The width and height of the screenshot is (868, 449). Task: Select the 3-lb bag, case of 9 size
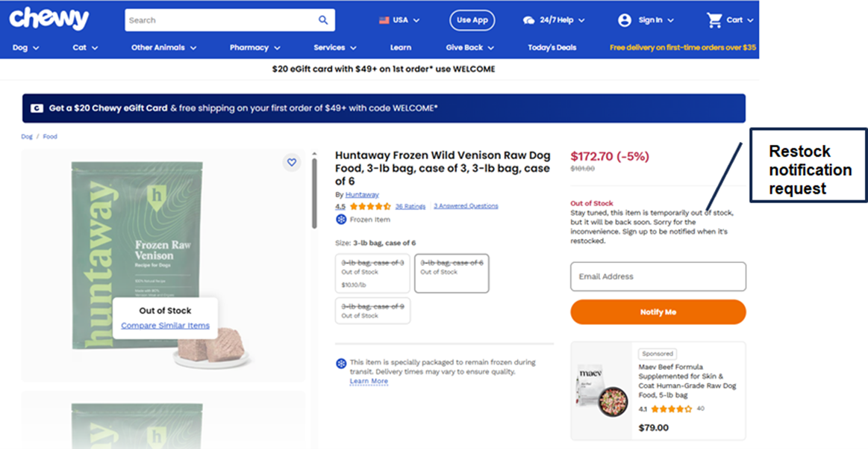[373, 310]
